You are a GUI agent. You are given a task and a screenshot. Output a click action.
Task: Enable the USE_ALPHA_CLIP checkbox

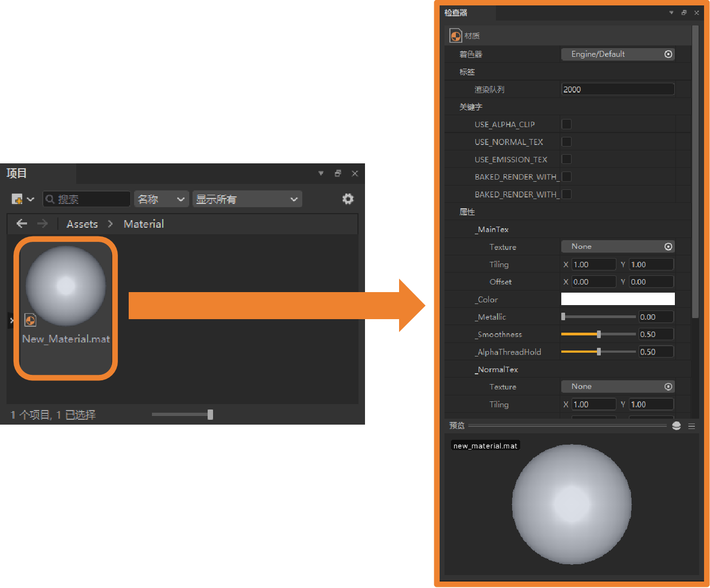[567, 124]
